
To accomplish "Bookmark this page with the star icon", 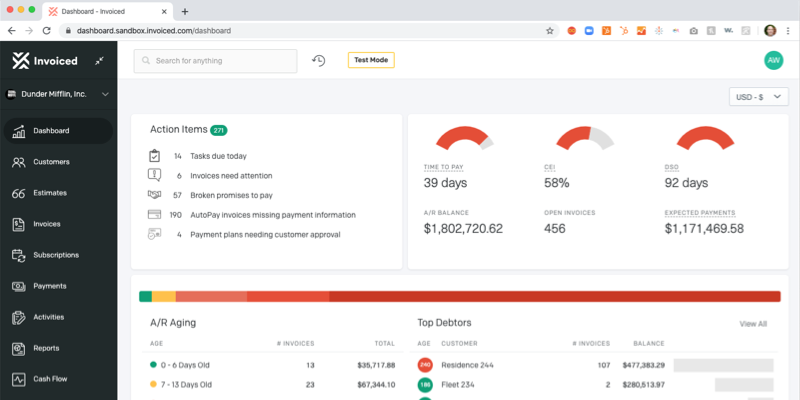I will coord(549,31).
